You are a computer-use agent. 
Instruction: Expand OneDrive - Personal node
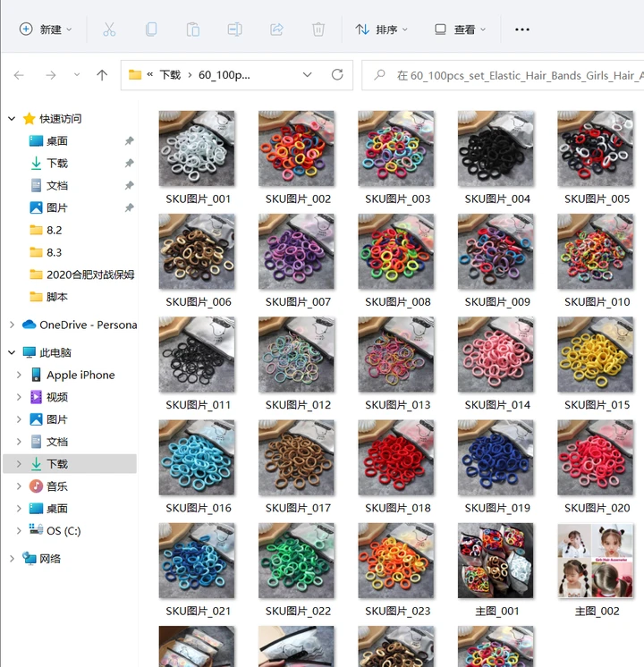[12, 325]
